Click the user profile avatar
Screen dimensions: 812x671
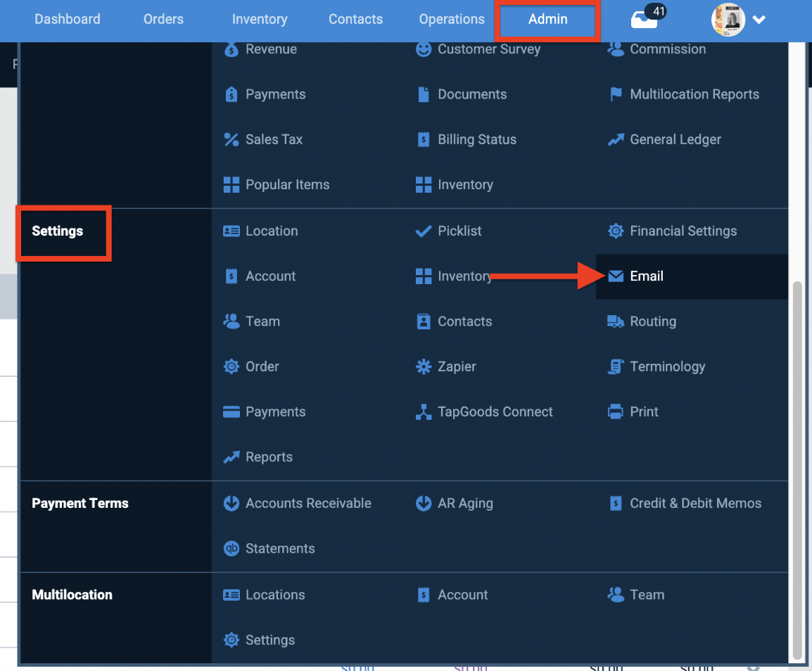[728, 19]
